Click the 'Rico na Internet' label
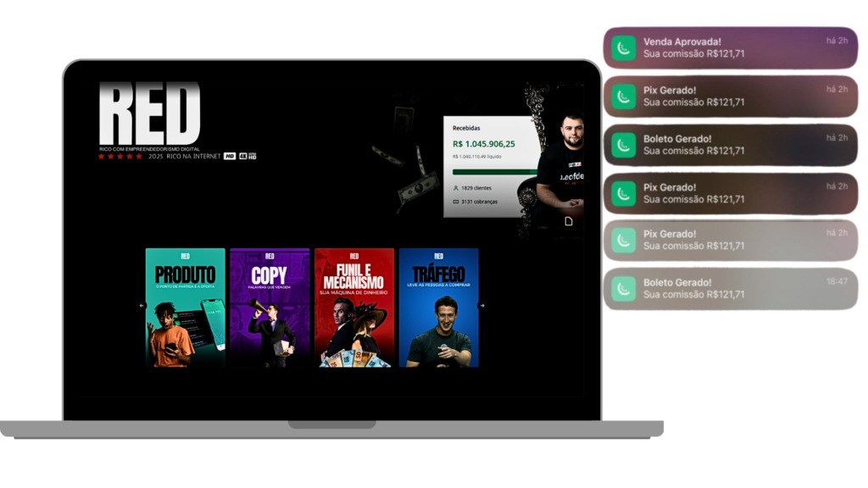The height and width of the screenshot is (488, 868). (193, 156)
